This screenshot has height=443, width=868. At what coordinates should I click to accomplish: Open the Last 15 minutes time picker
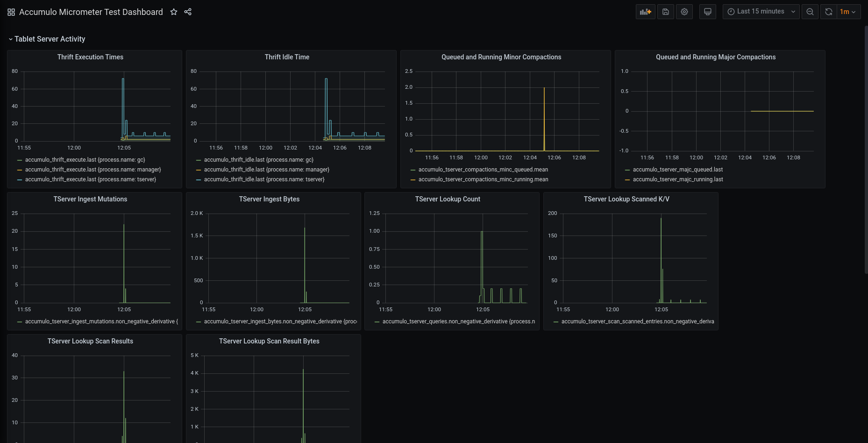click(761, 12)
